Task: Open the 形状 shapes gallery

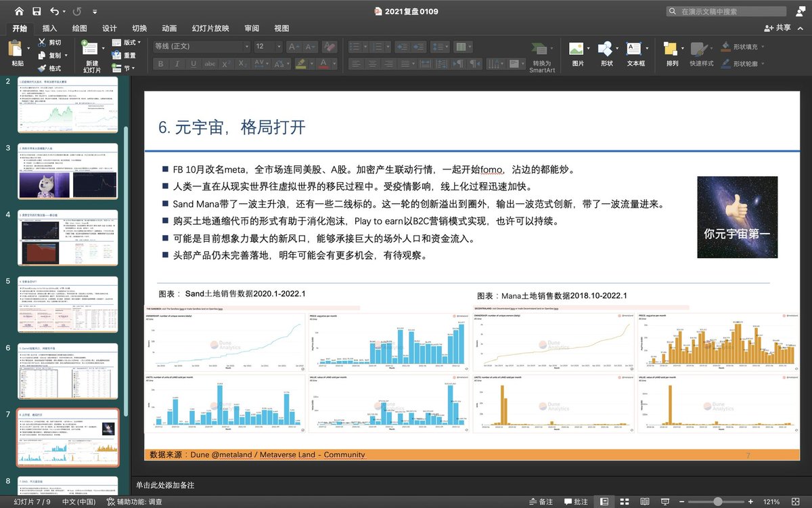Action: click(x=606, y=55)
